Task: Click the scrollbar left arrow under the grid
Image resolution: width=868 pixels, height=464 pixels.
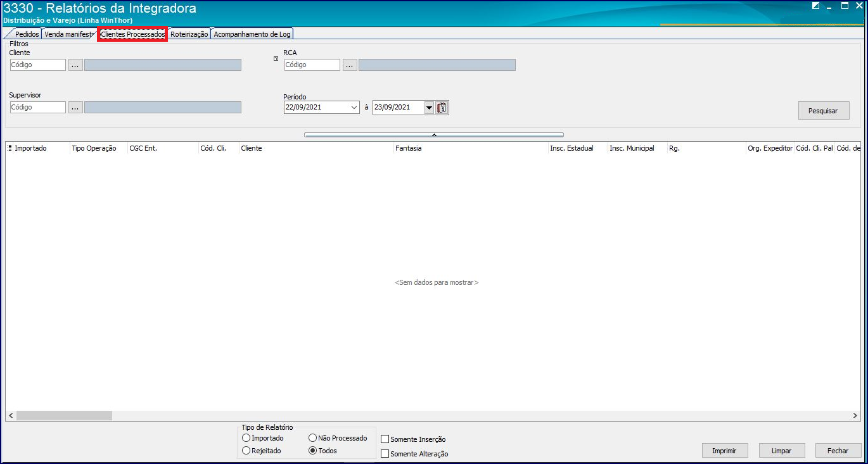Action: click(10, 416)
